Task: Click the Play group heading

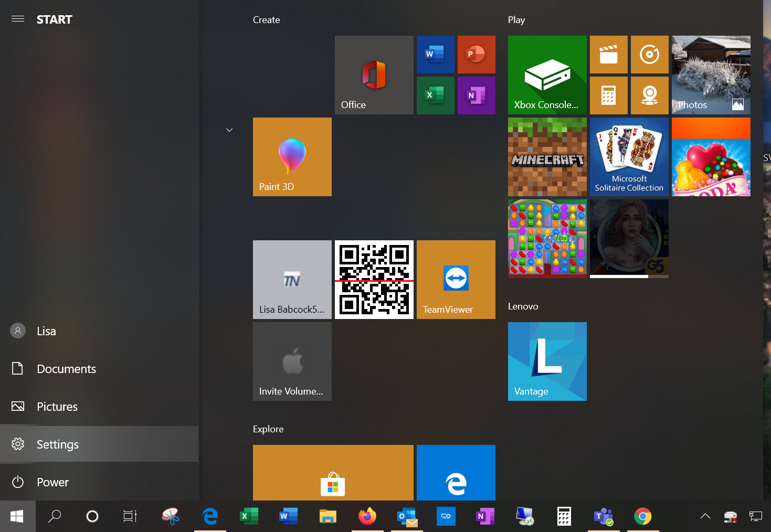Action: click(516, 20)
